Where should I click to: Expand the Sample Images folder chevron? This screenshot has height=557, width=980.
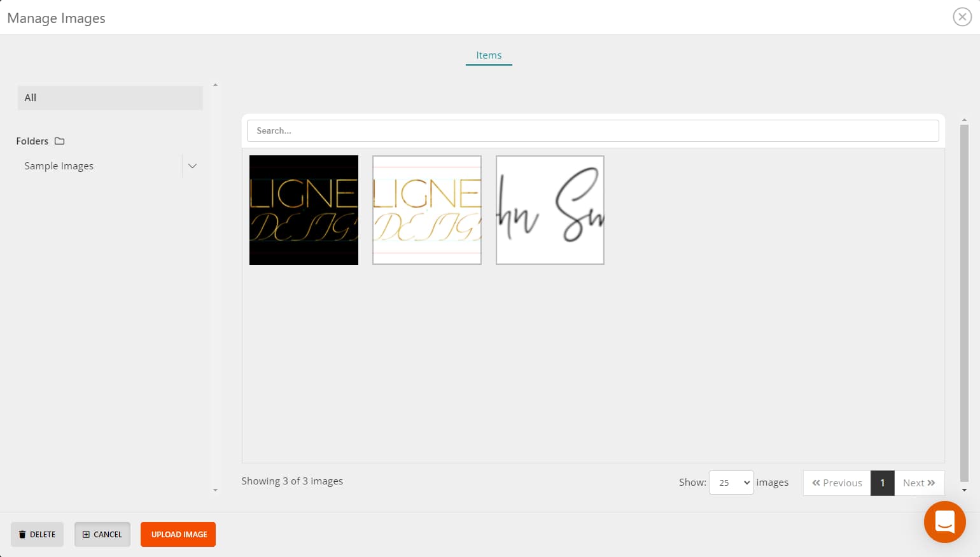coord(192,166)
